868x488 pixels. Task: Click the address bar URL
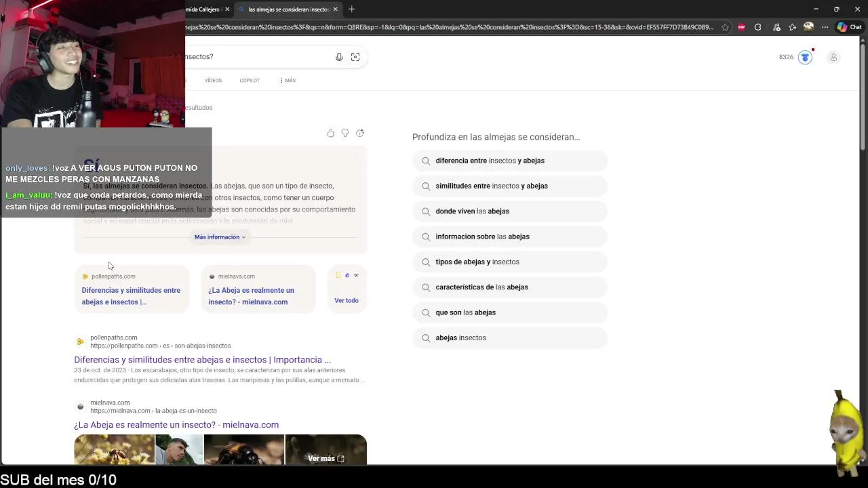[x=450, y=27]
